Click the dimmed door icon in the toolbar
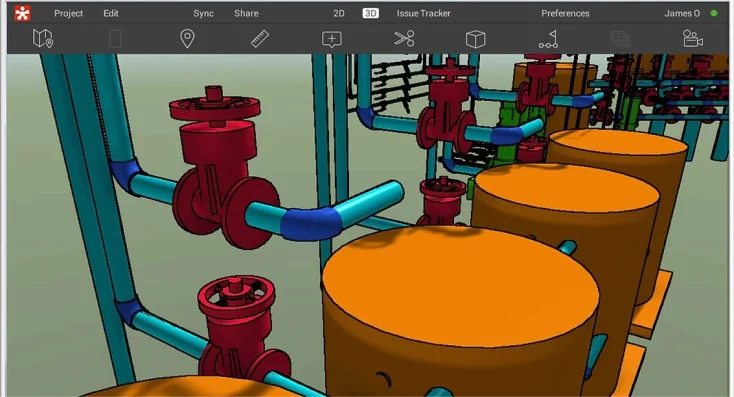Viewport: 734px width, 397px height. (x=115, y=39)
